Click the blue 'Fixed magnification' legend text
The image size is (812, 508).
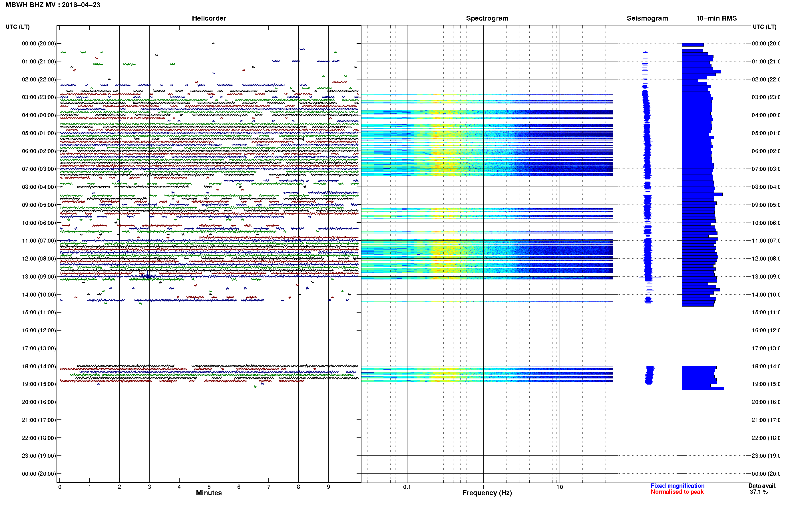point(678,485)
